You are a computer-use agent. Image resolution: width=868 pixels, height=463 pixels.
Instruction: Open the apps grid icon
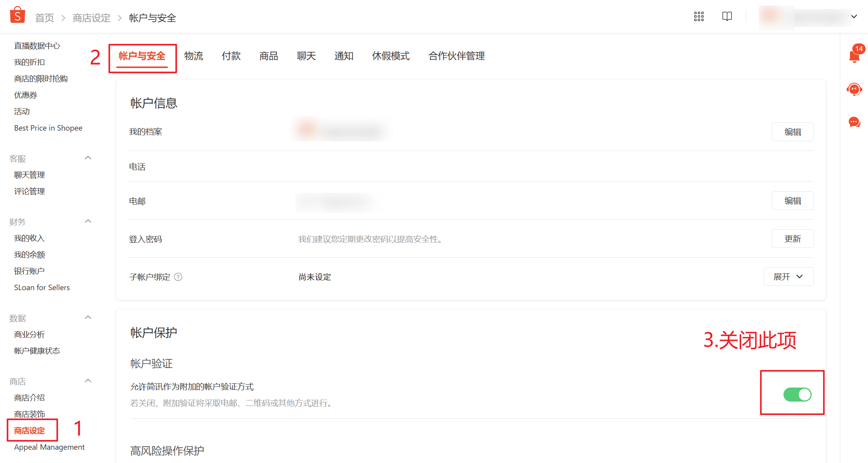coord(699,16)
